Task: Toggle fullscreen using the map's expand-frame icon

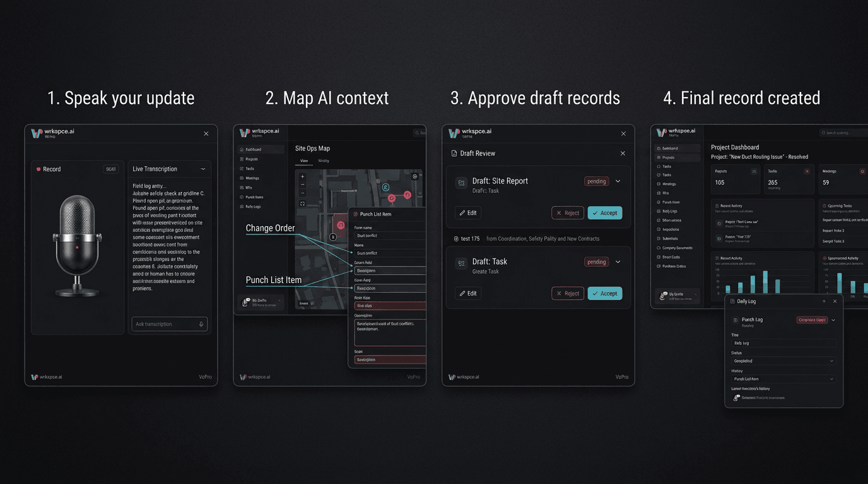Action: 302,204
